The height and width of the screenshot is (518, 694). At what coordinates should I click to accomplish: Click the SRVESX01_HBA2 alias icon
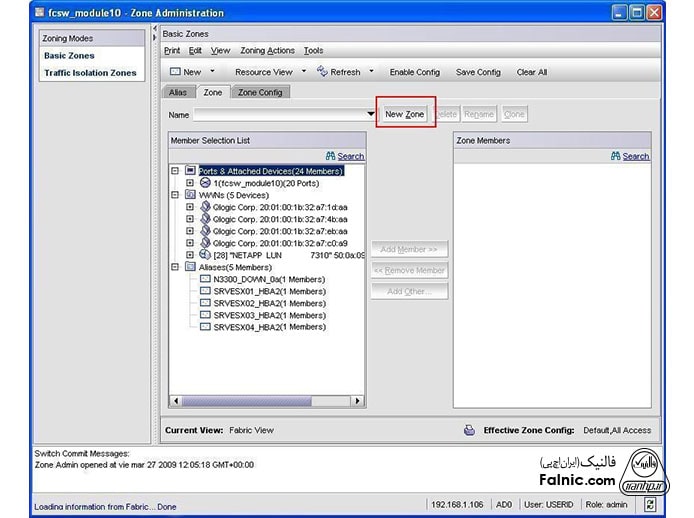[205, 291]
